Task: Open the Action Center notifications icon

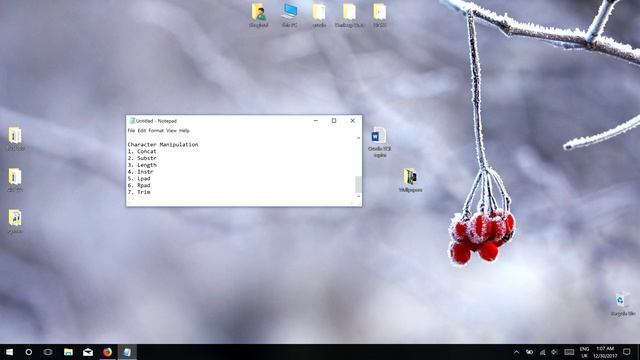Action: point(627,352)
